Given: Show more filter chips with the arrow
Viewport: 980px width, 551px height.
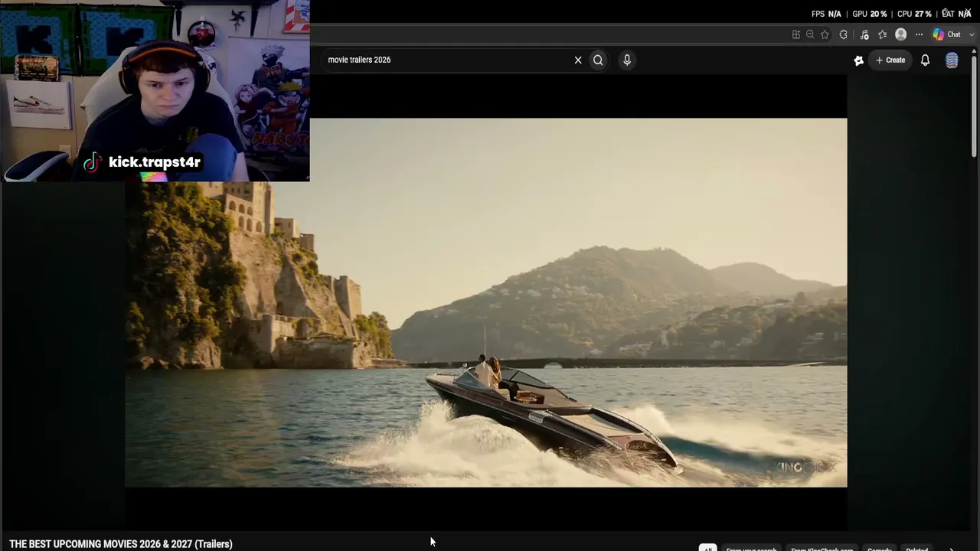Looking at the screenshot, I should [x=952, y=548].
